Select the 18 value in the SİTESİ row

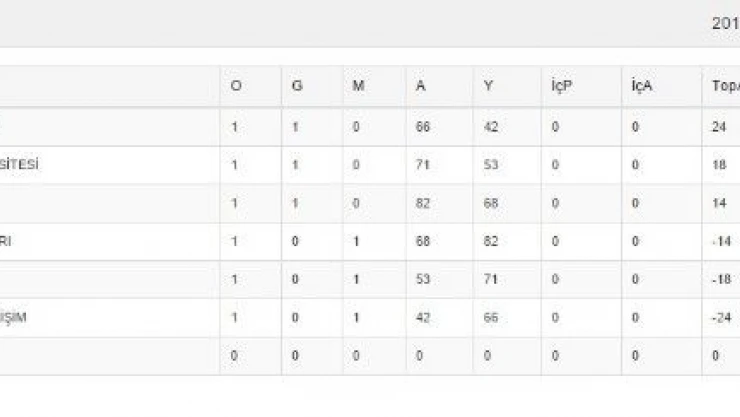point(720,165)
